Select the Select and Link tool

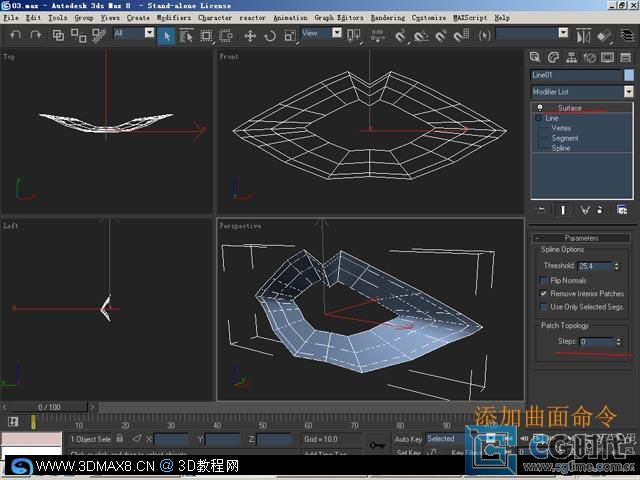click(x=58, y=36)
